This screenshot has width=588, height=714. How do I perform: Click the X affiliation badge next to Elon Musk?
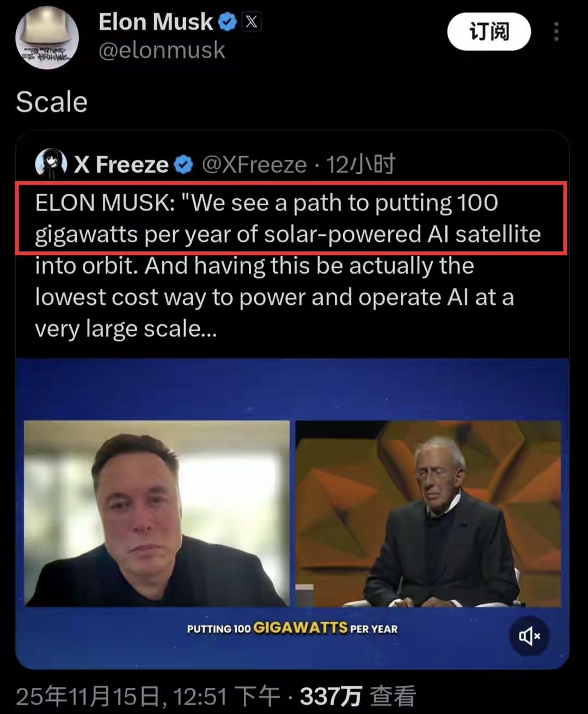tap(251, 22)
